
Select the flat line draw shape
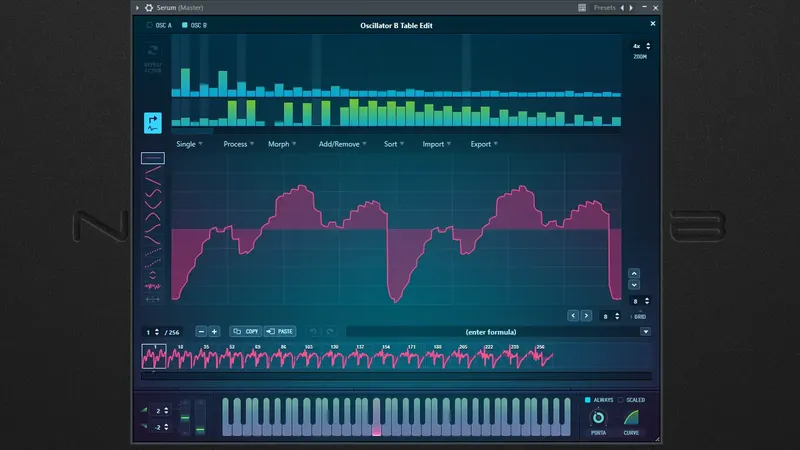click(153, 158)
